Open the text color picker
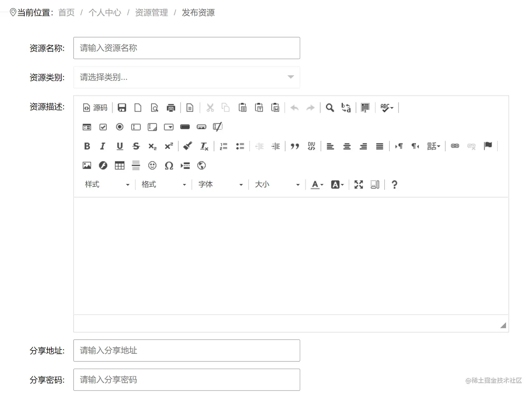This screenshot has width=532, height=394. pos(317,185)
